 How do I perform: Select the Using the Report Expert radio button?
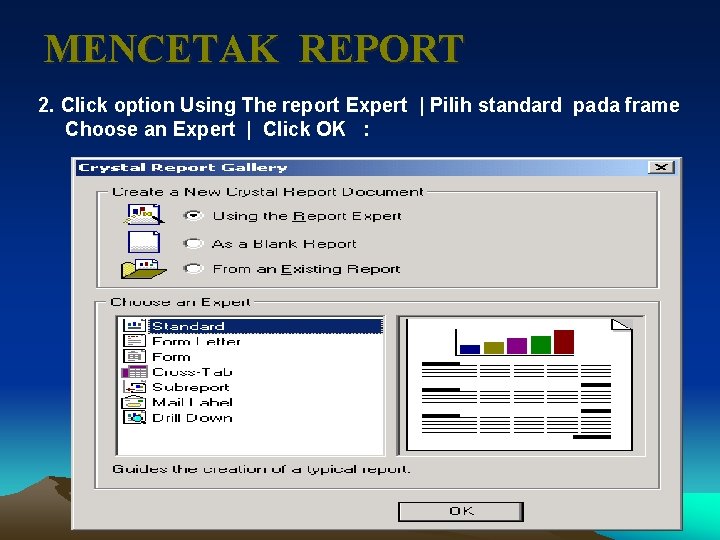coord(193,215)
